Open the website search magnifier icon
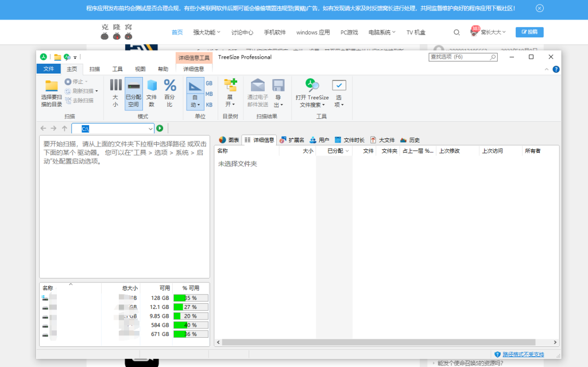Viewport: 588px width, 367px height. pyautogui.click(x=457, y=32)
